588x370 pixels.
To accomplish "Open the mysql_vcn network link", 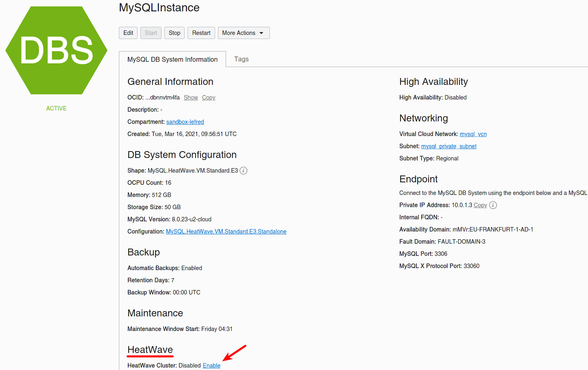I will tap(473, 134).
